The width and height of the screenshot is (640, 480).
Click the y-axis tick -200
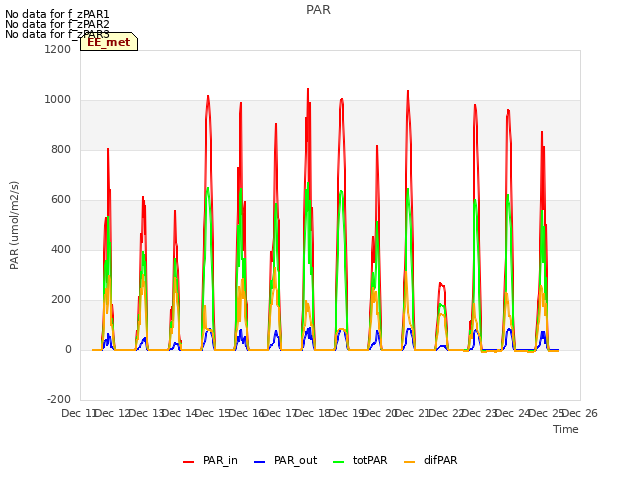click(59, 399)
